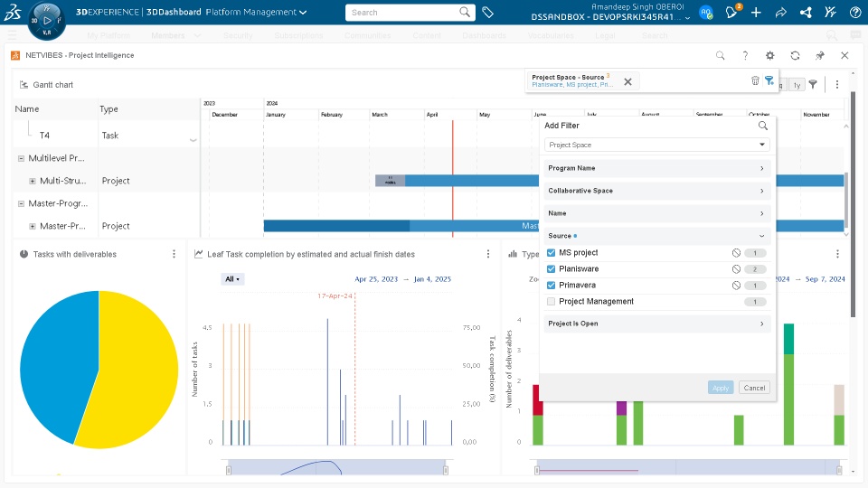Image resolution: width=868 pixels, height=488 pixels.
Task: Click the Gantt chart funnel filter icon
Action: [813, 84]
